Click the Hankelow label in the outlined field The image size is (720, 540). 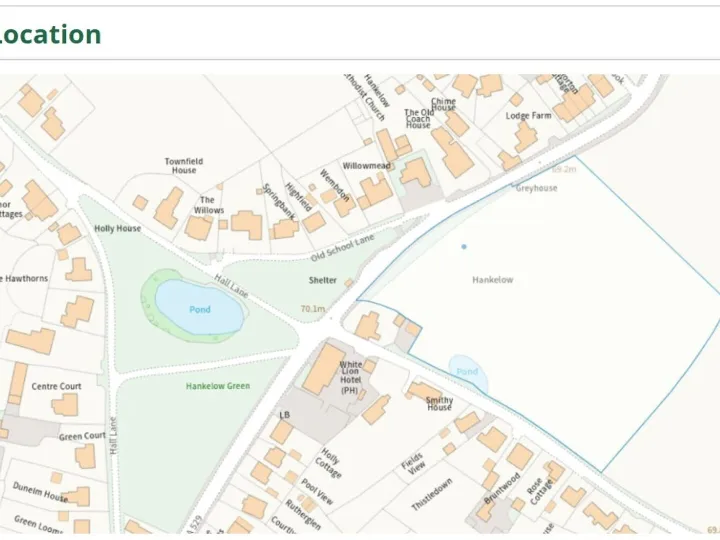tap(493, 280)
